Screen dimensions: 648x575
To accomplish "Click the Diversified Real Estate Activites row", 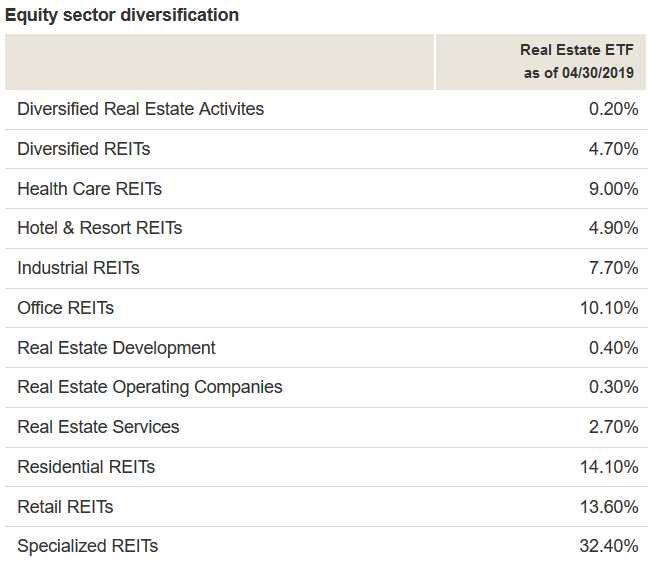I will coord(141,109).
